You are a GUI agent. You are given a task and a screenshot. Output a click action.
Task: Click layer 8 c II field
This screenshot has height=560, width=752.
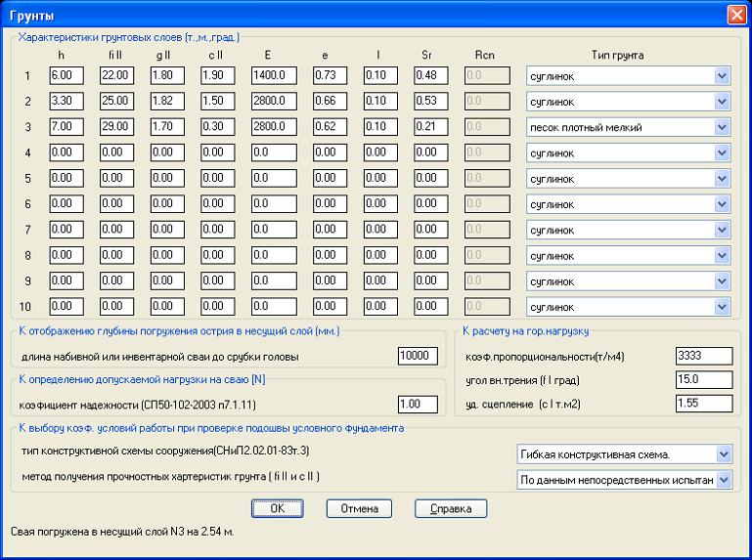(218, 255)
